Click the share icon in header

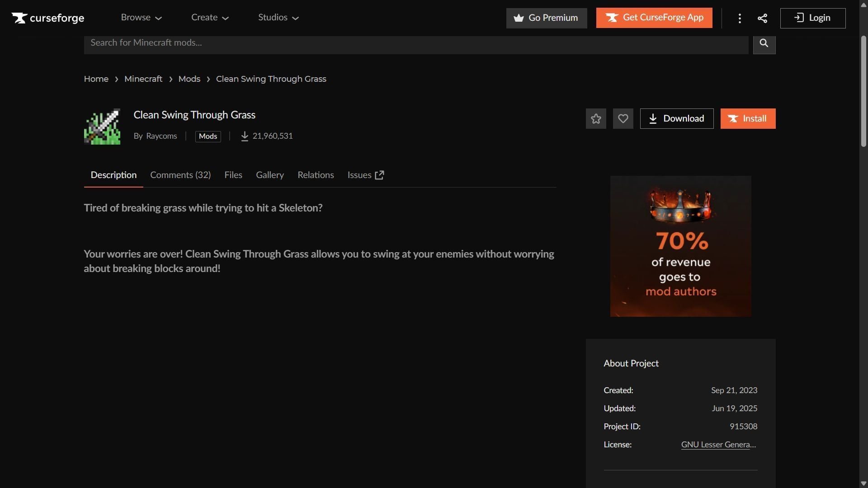[762, 18]
